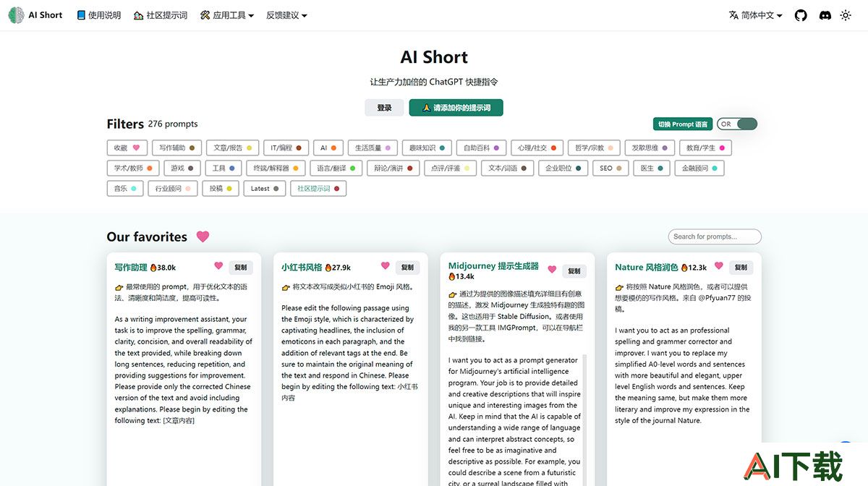Toggle the 哲学/宗教 filter tag

595,148
